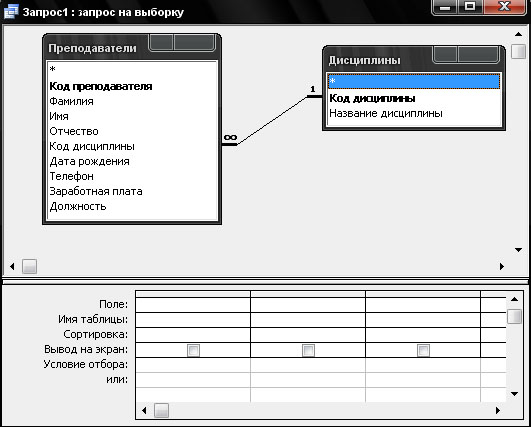Minimize the Запрос1 query window
The height and width of the screenshot is (427, 531).
pos(445,7)
